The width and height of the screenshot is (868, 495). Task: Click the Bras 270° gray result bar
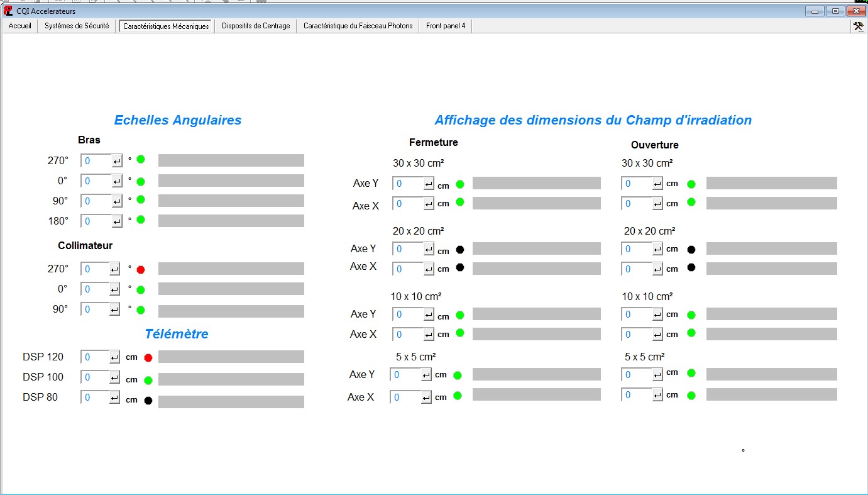coord(231,160)
